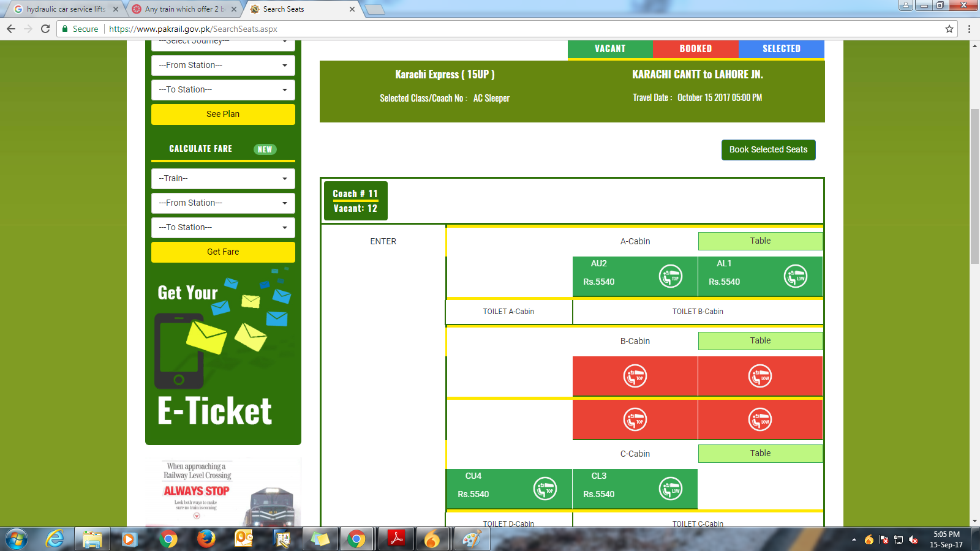
Task: Go back in browser
Action: (x=11, y=29)
